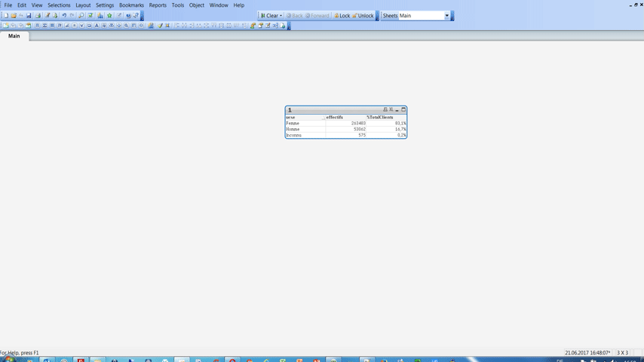Open the Clear button dropdown arrow
Viewport: 644px width, 362px height.
coord(281,16)
